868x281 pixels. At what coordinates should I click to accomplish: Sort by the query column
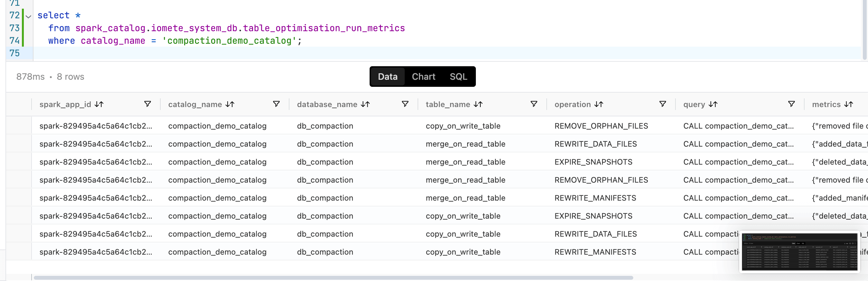(x=713, y=104)
